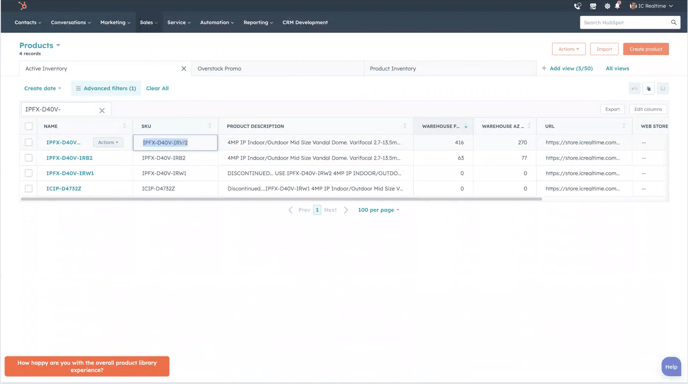This screenshot has height=384, width=688.
Task: Open the Create date filter dropdown
Action: click(43, 88)
